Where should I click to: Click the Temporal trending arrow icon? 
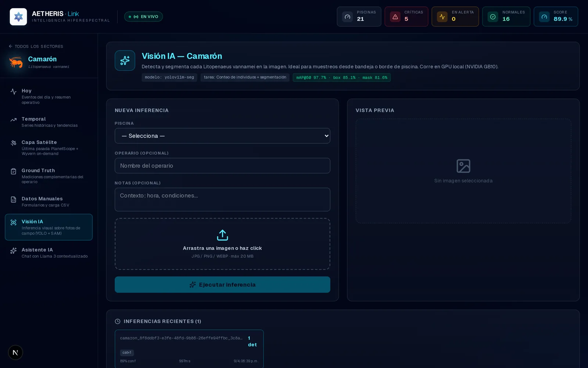click(x=14, y=120)
